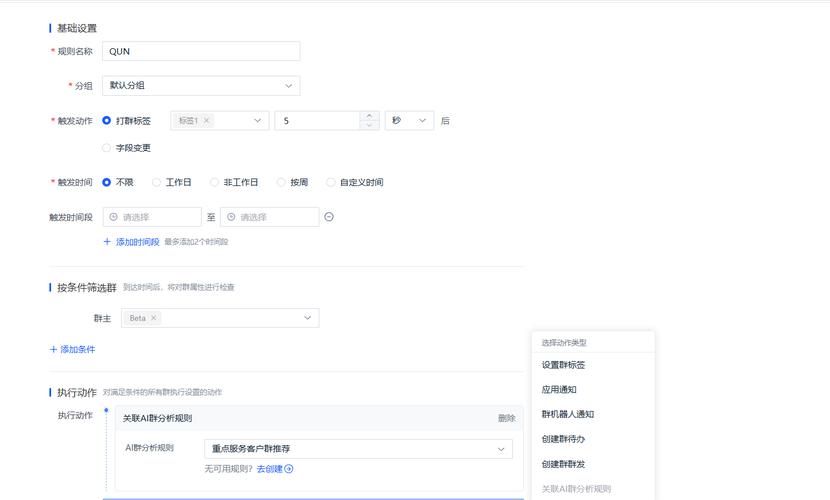Click the arrow icon beside 去创建
Image resolution: width=830 pixels, height=500 pixels.
click(x=288, y=469)
